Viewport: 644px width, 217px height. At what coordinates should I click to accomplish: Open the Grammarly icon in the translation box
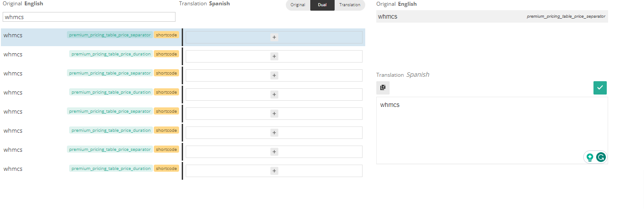pos(601,157)
